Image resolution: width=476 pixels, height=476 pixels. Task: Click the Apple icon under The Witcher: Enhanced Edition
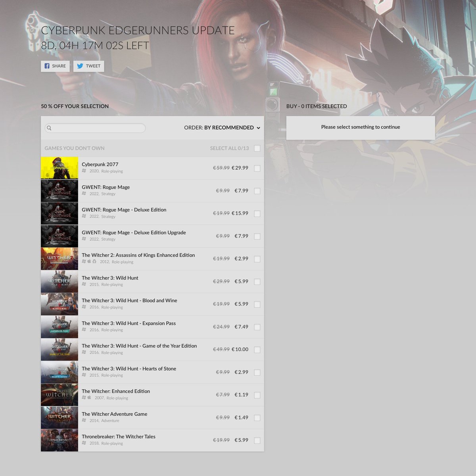tap(89, 397)
